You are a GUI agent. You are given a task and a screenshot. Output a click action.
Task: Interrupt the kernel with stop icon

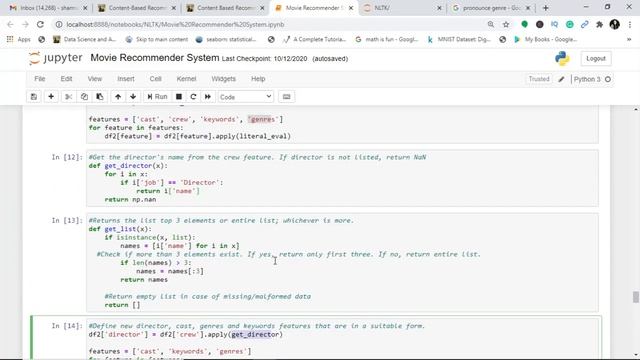(179, 97)
